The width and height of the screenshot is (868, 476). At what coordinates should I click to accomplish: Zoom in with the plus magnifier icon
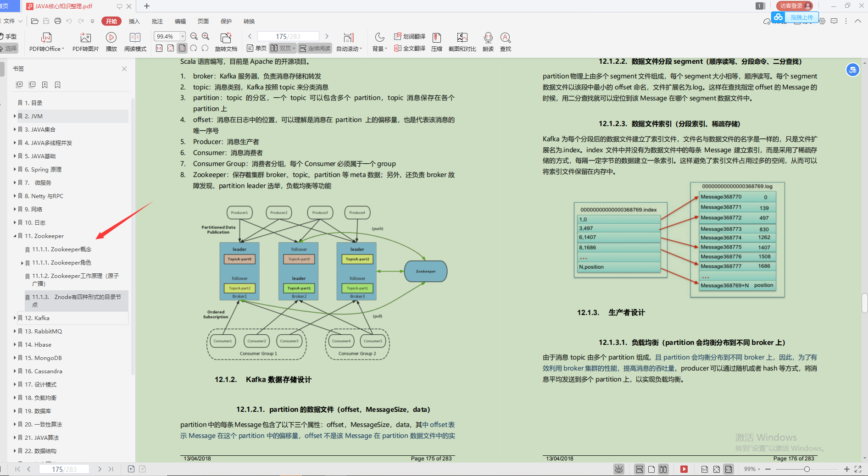click(x=206, y=36)
